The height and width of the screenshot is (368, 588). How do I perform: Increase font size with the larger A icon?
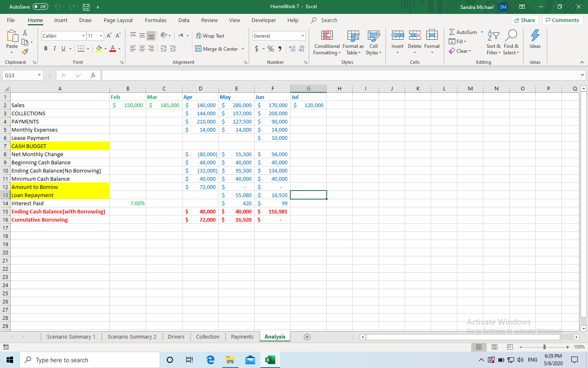(x=109, y=36)
